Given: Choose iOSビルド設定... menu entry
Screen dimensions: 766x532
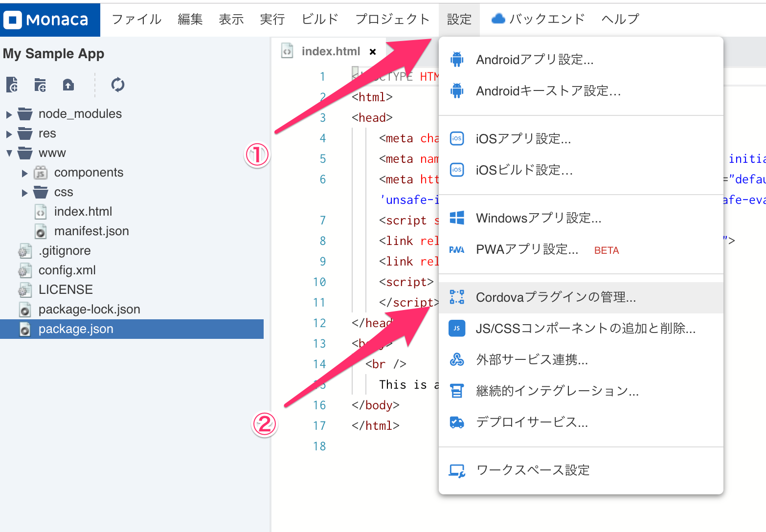Looking at the screenshot, I should [x=581, y=170].
